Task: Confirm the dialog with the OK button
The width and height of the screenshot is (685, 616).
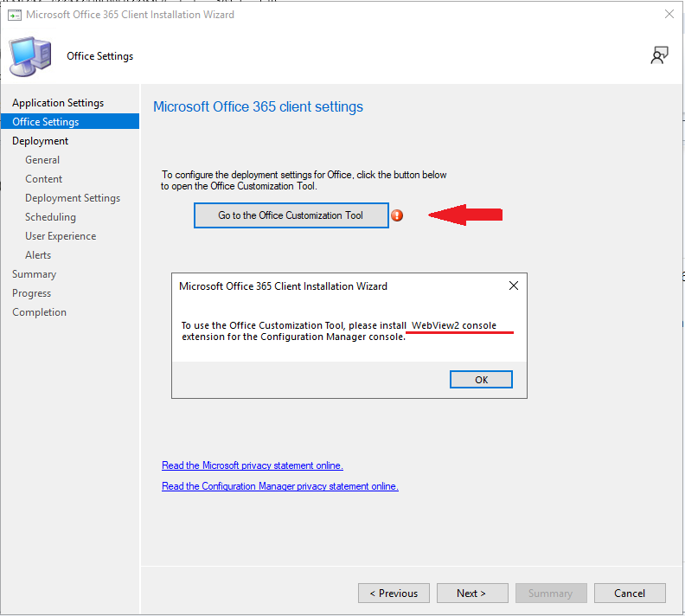Action: [481, 380]
